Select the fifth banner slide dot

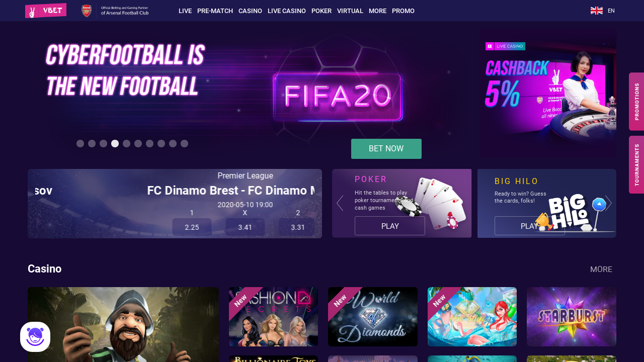(x=127, y=144)
